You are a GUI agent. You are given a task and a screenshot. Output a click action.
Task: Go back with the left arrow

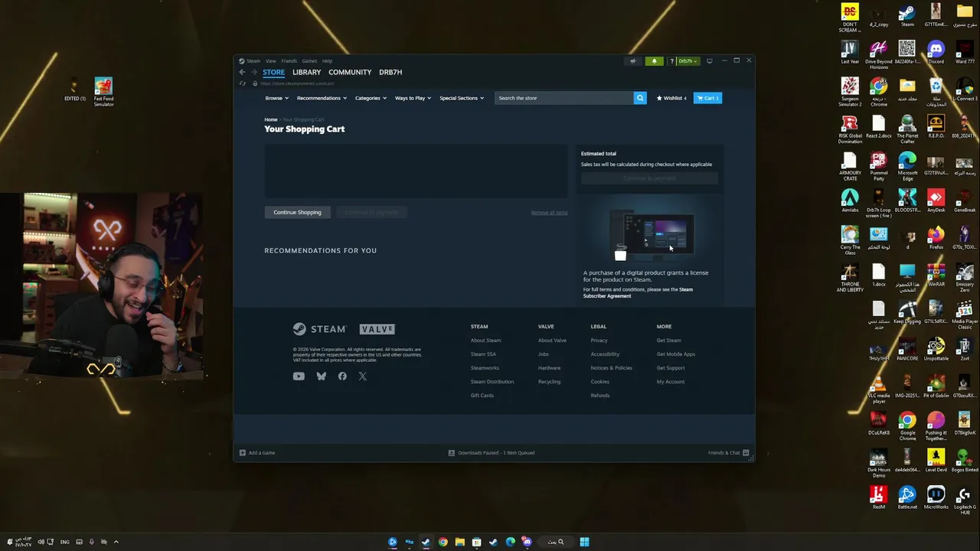pos(242,72)
